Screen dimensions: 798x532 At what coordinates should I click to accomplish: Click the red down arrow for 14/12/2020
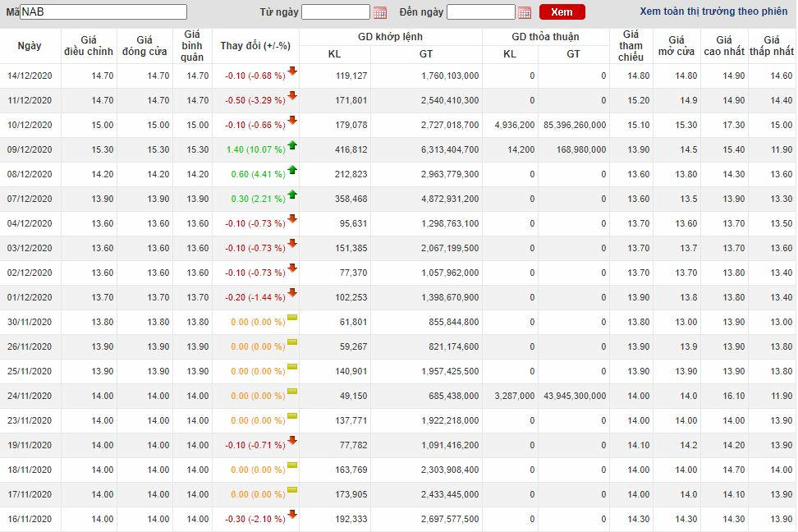coord(292,71)
